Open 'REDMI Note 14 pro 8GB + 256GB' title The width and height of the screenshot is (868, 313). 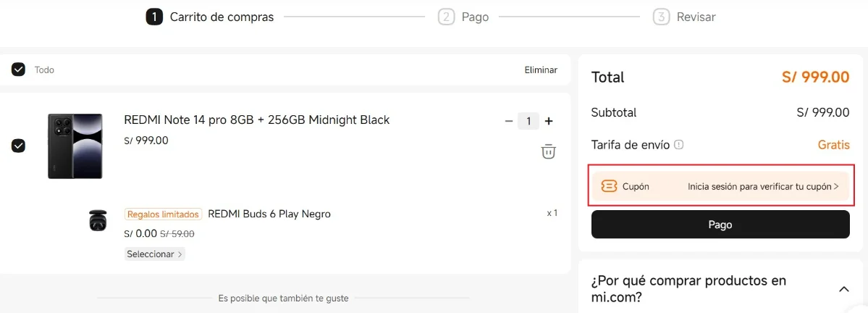pos(257,120)
